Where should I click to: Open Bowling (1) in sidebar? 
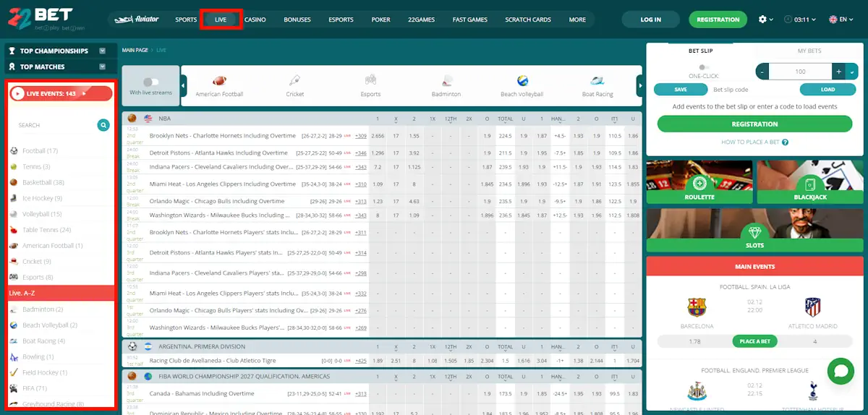tap(38, 357)
